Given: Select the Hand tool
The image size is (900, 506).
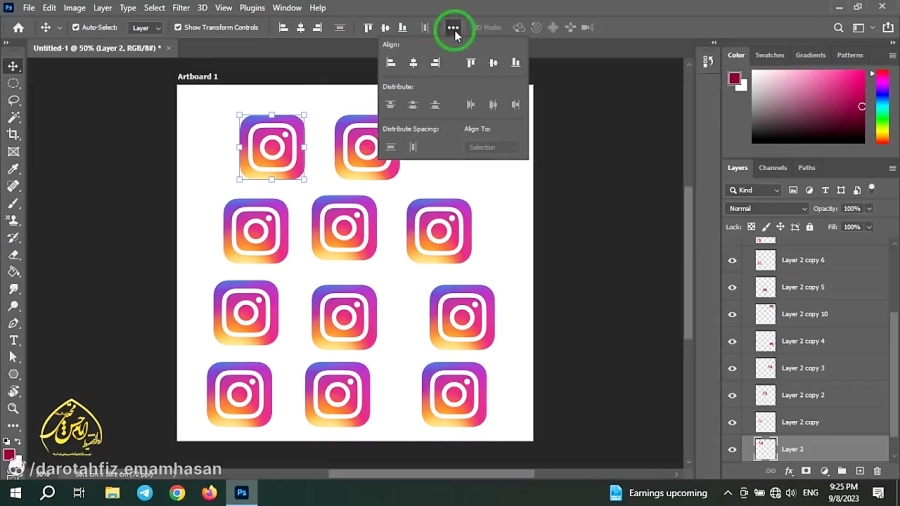Looking at the screenshot, I should pyautogui.click(x=13, y=391).
